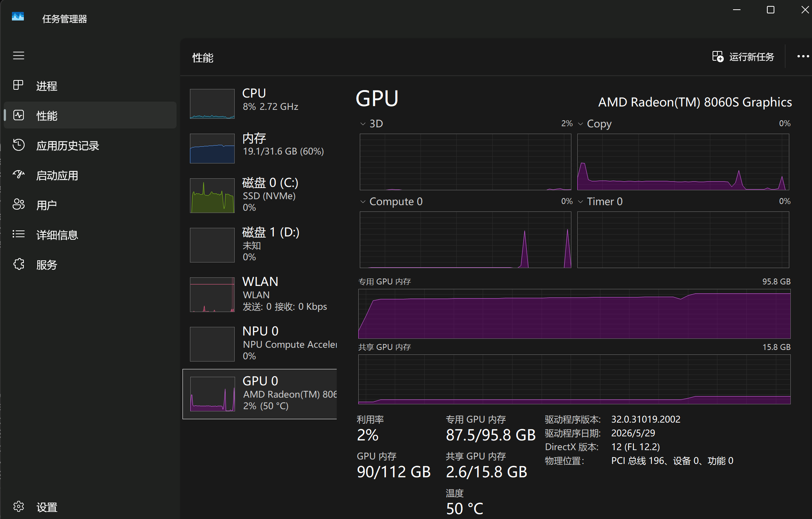Screen dimensions: 812x519
Task: Open the 用户 page
Action: pyautogui.click(x=90, y=205)
